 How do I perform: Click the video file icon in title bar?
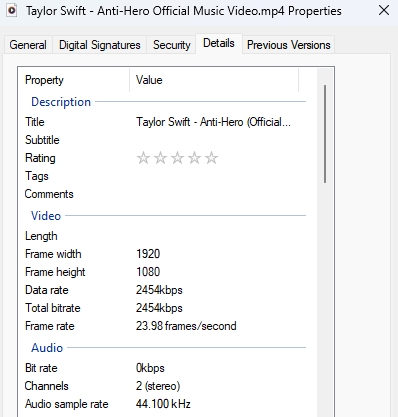pyautogui.click(x=12, y=11)
